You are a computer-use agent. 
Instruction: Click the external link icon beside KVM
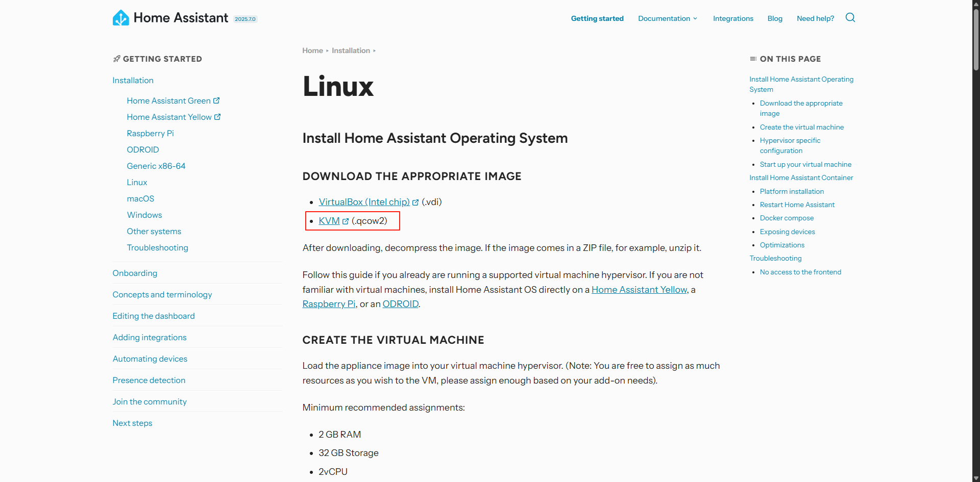coord(345,221)
